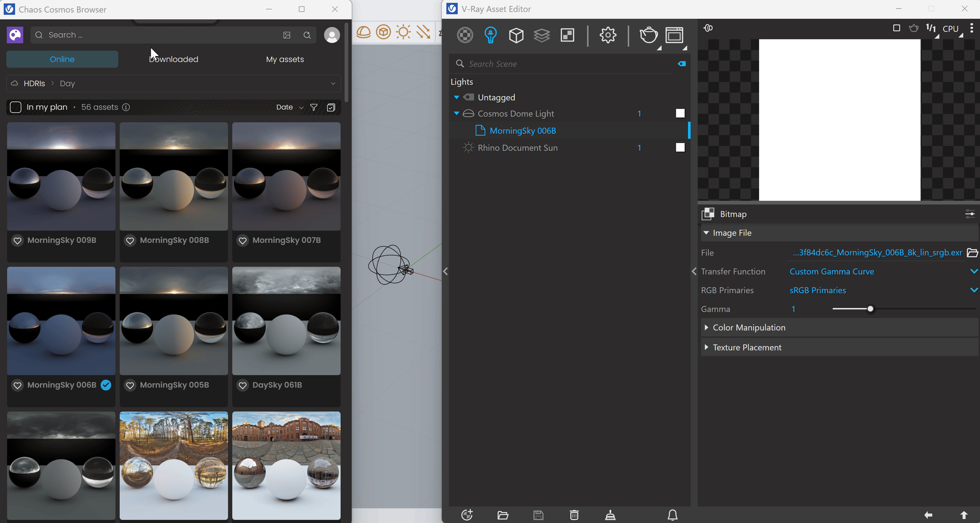Open the V-Ray Frame Buffer window icon
Screen dimensions: 980x523
tap(674, 35)
